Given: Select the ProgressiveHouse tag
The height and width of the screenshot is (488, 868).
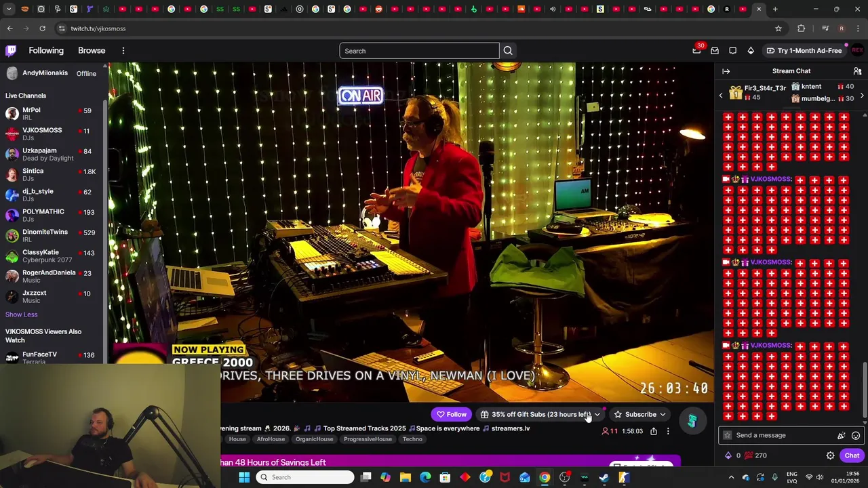Looking at the screenshot, I should 368,439.
